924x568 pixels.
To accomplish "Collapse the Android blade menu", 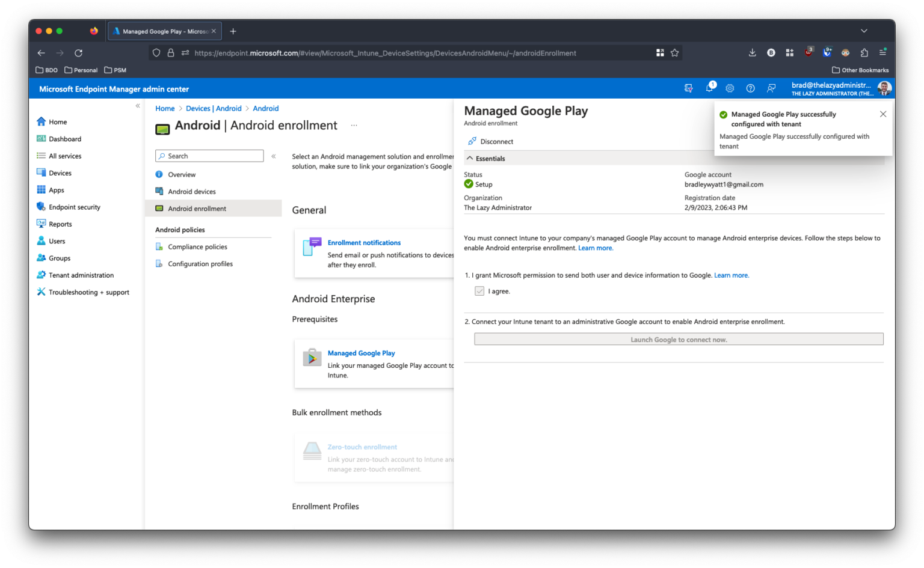I will point(273,156).
